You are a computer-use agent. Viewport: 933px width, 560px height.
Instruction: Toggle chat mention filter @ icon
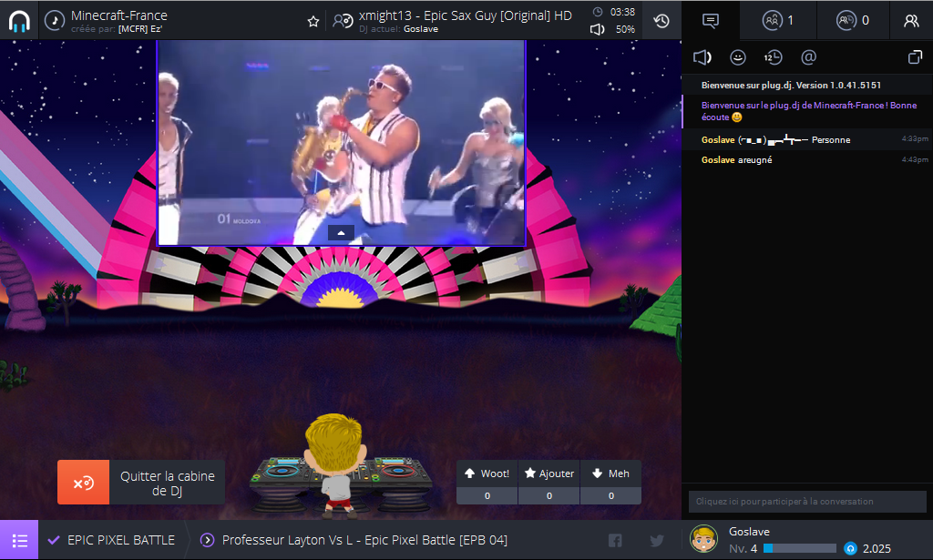point(808,57)
